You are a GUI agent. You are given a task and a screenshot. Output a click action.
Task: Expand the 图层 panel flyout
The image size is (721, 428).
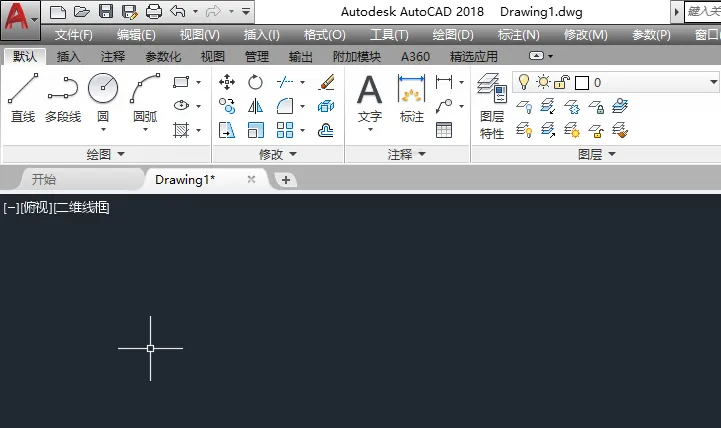tap(596, 154)
